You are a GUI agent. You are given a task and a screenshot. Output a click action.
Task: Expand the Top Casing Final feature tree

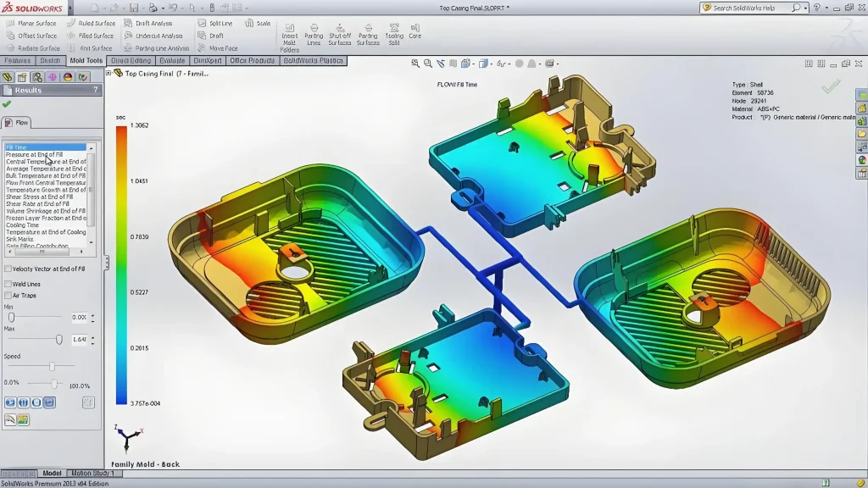click(x=109, y=73)
